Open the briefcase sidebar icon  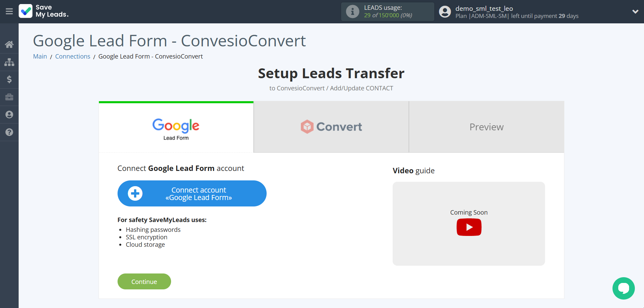9,97
